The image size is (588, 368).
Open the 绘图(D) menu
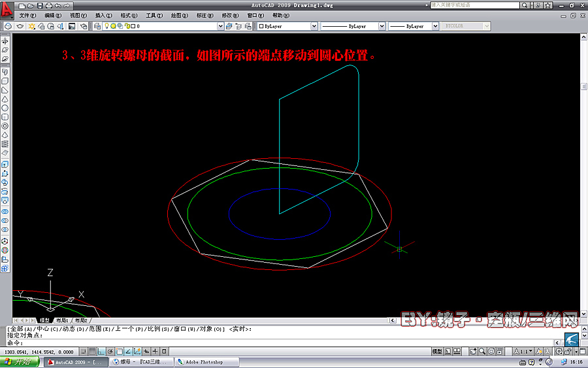tap(179, 16)
